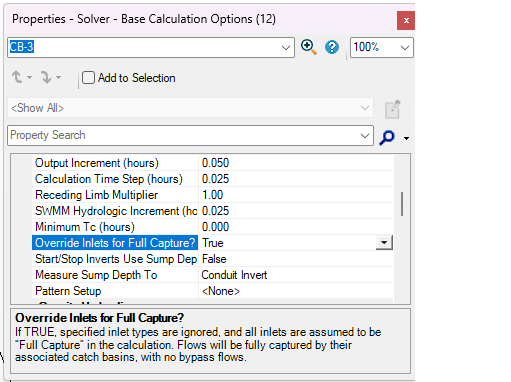The height and width of the screenshot is (382, 511).
Task: Open the 100% zoom level dropdown
Action: tap(405, 48)
